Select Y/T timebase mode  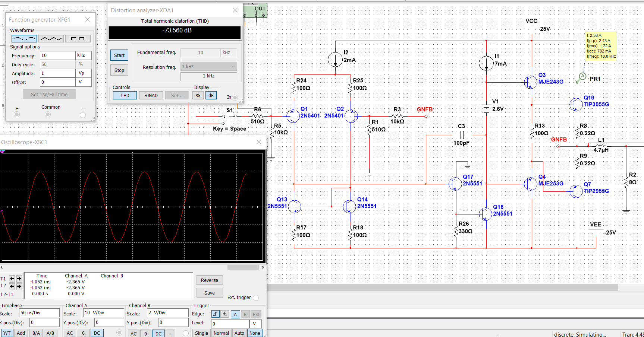click(7, 333)
